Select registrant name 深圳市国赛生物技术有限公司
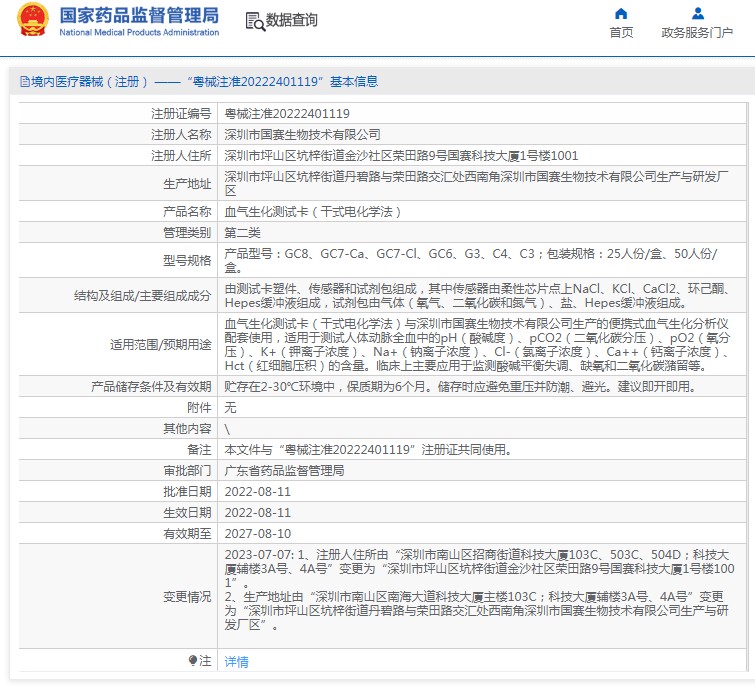This screenshot has height=695, width=755. pyautogui.click(x=302, y=135)
